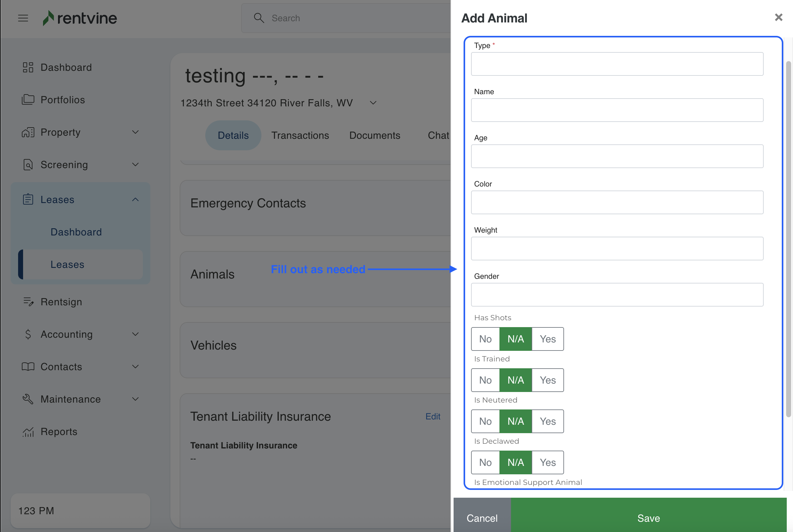
Task: Expand the Property sidebar menu
Action: tap(135, 132)
